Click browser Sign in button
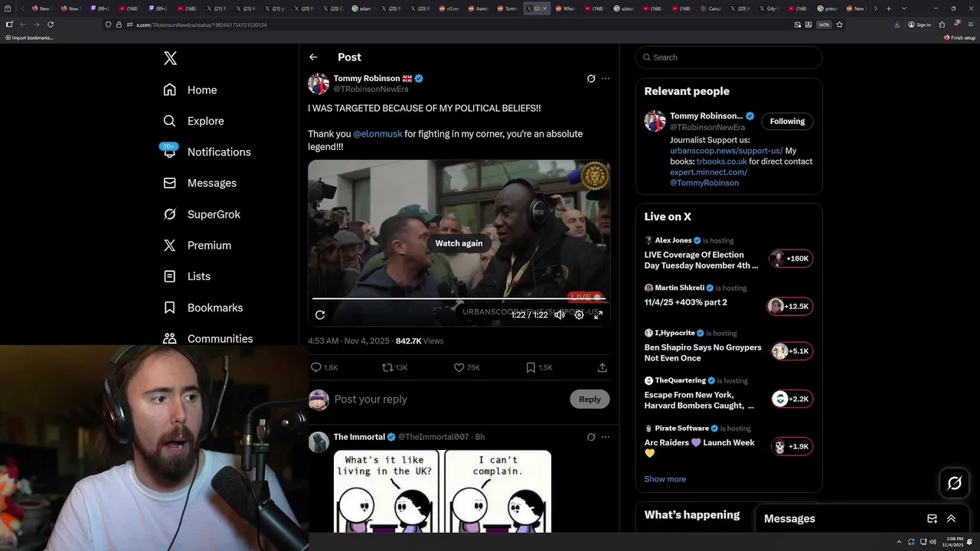 (x=920, y=24)
